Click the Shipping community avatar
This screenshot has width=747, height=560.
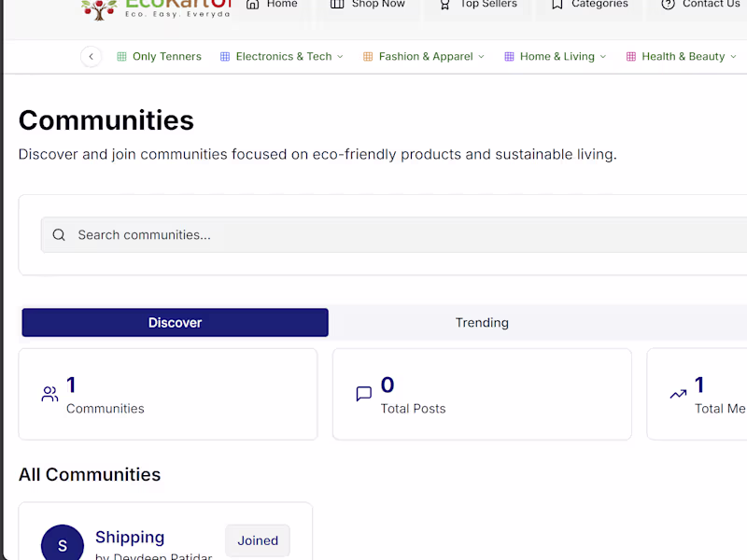[x=63, y=545]
